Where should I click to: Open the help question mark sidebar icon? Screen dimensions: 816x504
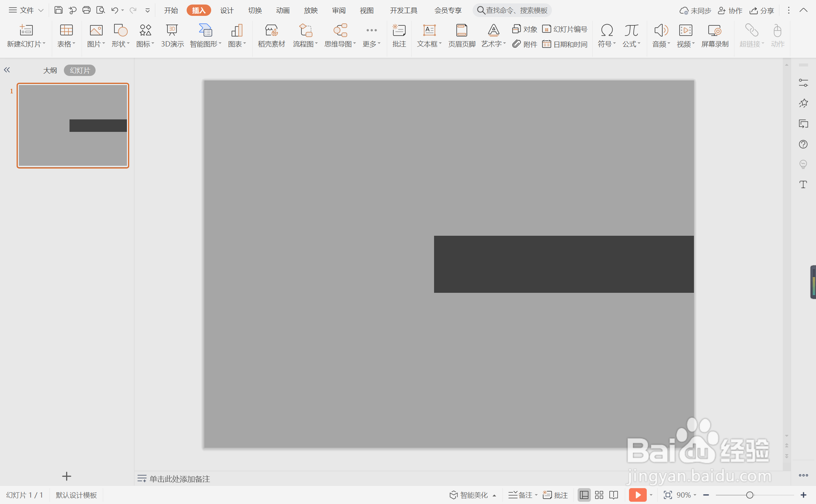point(803,144)
